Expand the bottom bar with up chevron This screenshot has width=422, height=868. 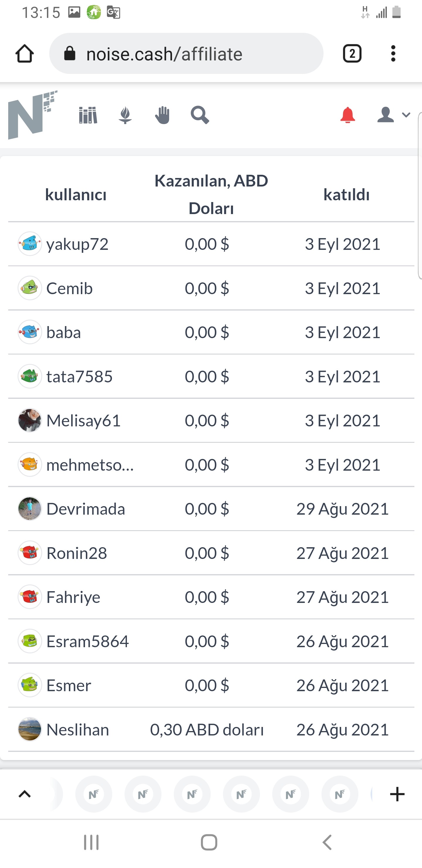coord(25,794)
